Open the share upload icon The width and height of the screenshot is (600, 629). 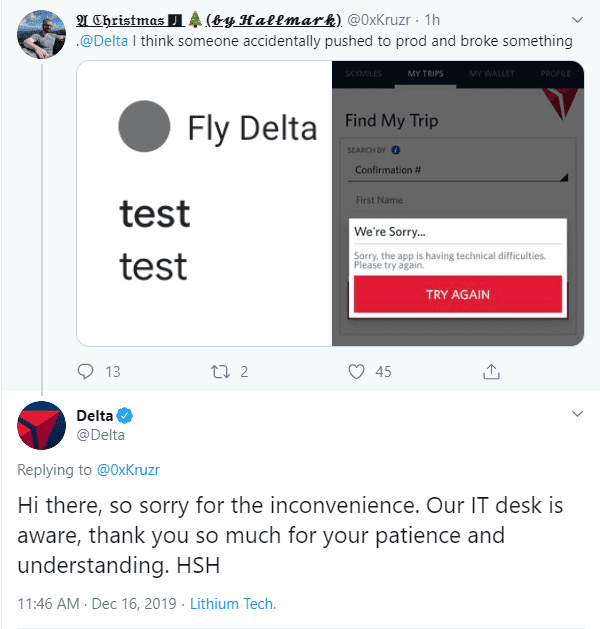pyautogui.click(x=491, y=371)
